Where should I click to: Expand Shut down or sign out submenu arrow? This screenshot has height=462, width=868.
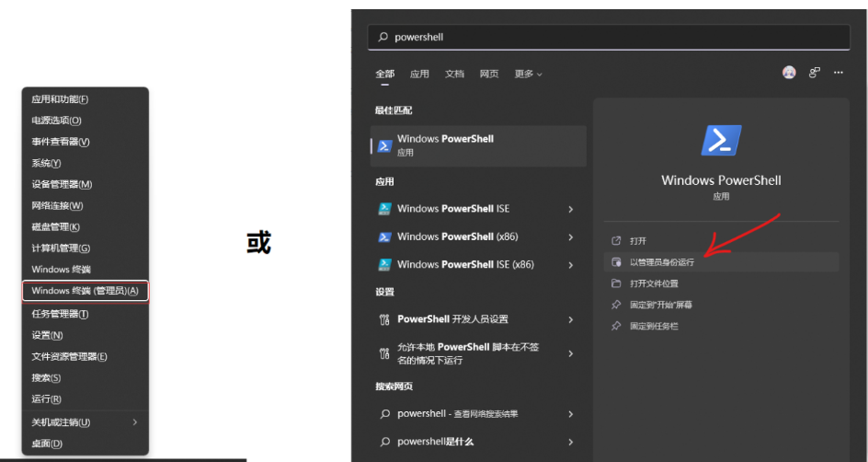tap(135, 422)
